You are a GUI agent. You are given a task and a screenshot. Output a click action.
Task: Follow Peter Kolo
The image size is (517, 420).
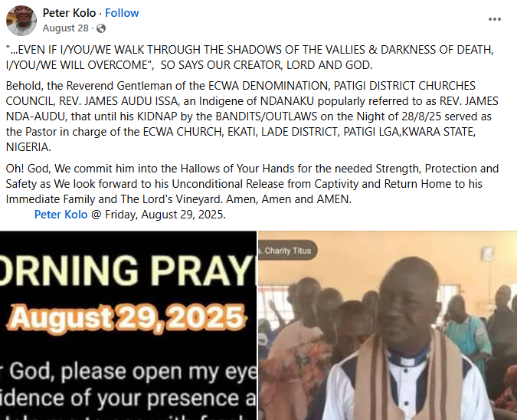click(x=122, y=13)
